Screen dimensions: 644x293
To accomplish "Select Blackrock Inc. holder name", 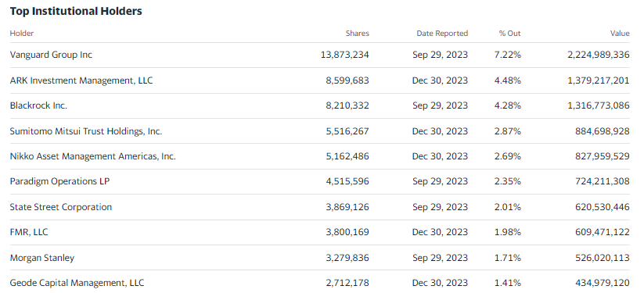I will [x=38, y=105].
